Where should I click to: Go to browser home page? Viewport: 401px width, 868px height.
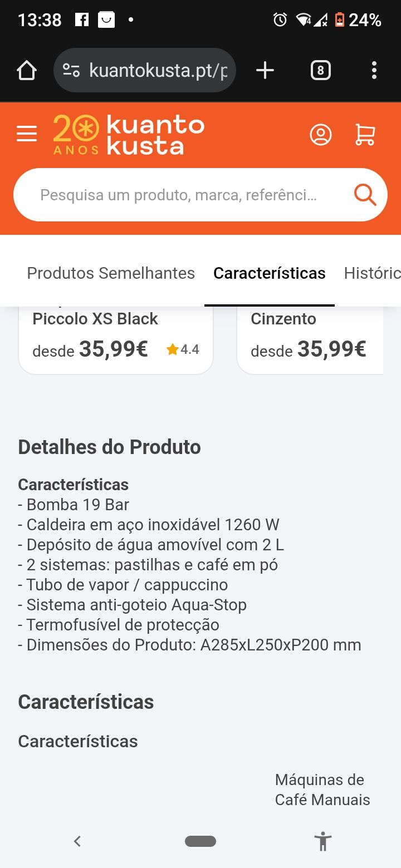[x=27, y=71]
